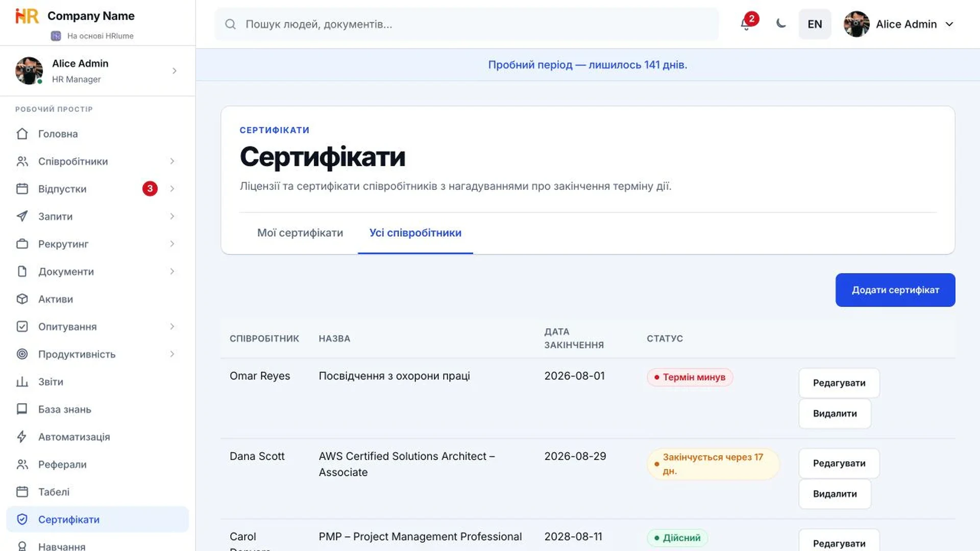This screenshot has width=980, height=551.
Task: Click the Автоматизація lightning icon
Action: [22, 437]
